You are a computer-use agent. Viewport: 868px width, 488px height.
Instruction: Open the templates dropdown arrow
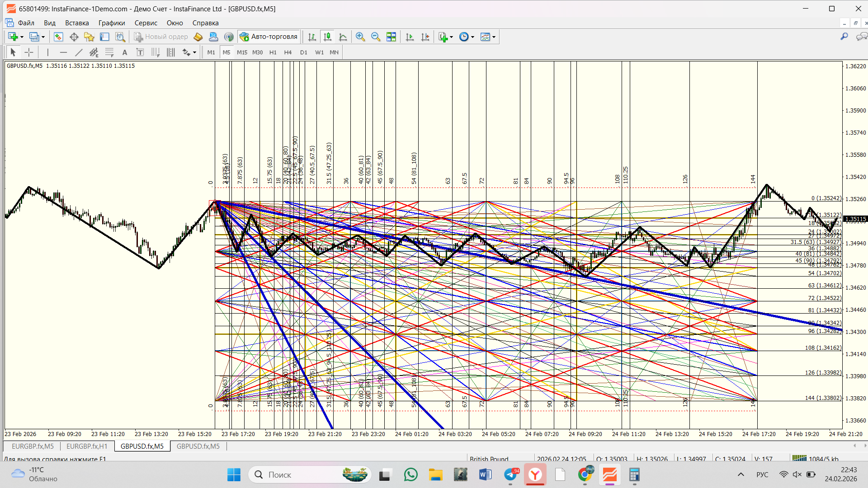494,37
